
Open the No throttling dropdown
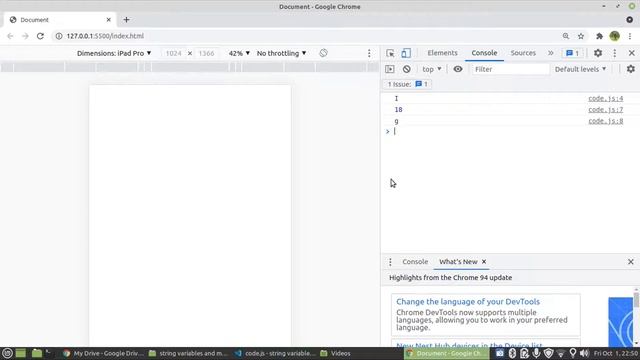[x=281, y=53]
